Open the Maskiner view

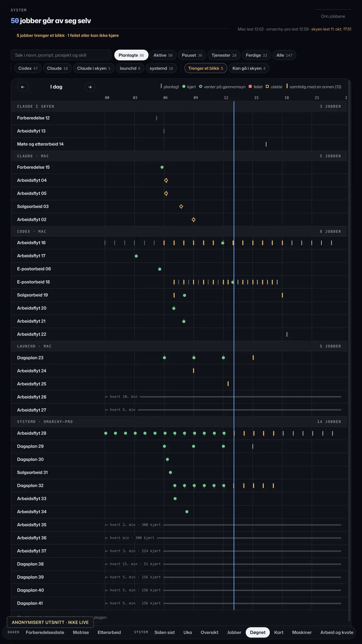(302, 632)
